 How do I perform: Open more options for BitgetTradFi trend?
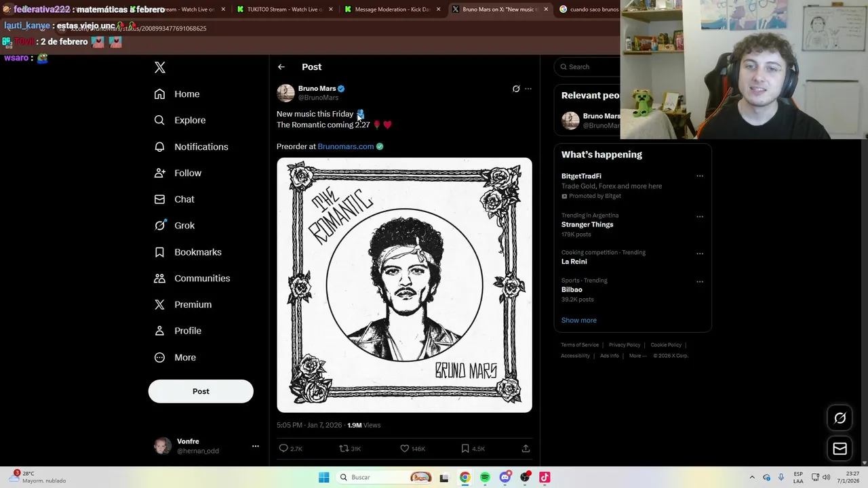(700, 176)
